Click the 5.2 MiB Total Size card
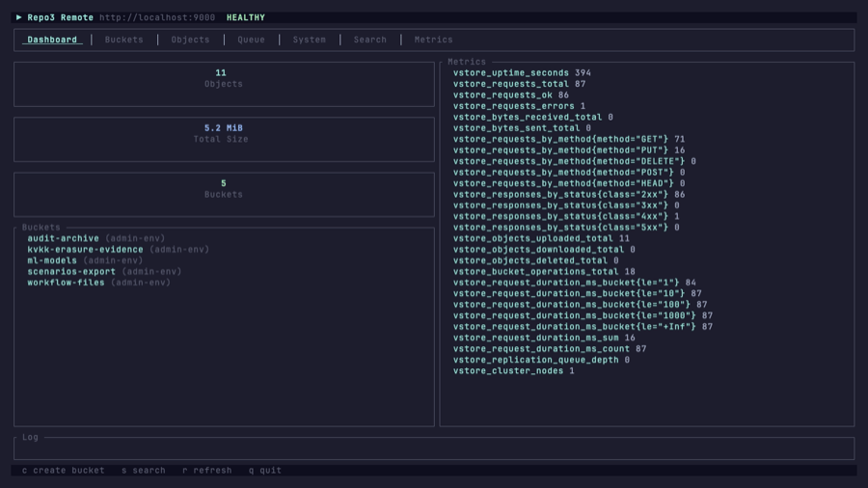 tap(224, 140)
